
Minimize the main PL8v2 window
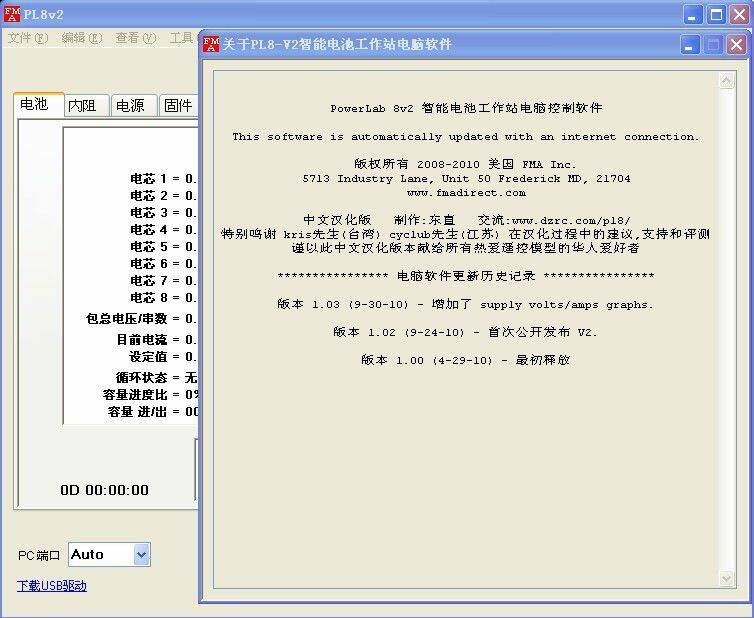pos(693,14)
